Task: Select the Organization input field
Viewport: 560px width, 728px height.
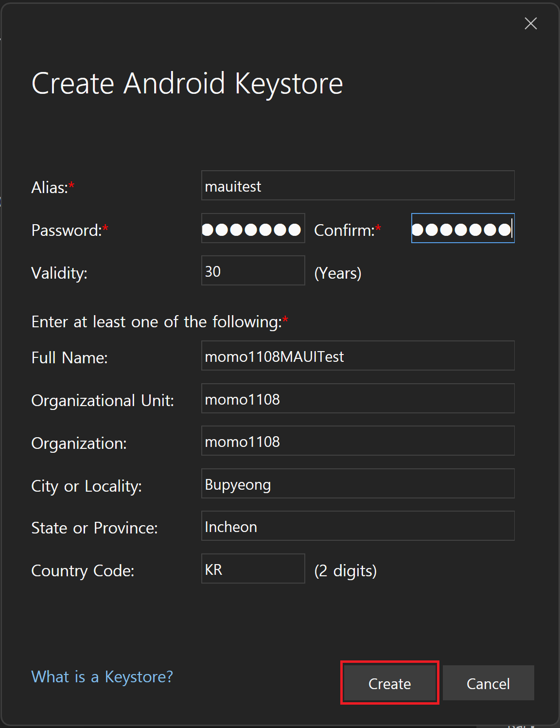Action: (x=357, y=441)
